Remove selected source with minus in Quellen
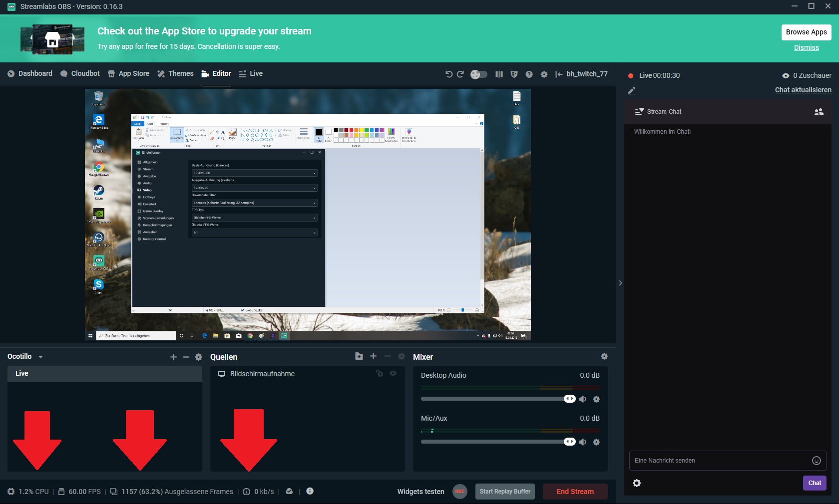Screen dimensions: 839x504 point(387,356)
